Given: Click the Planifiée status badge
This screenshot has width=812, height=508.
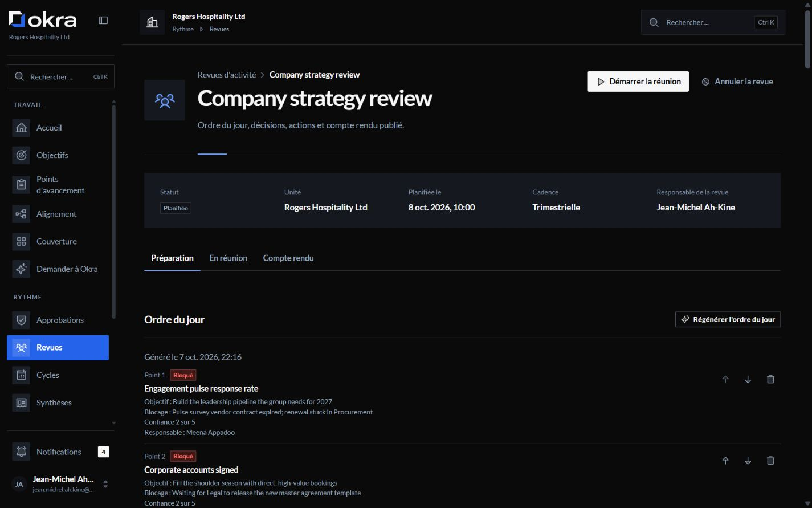Looking at the screenshot, I should [176, 208].
